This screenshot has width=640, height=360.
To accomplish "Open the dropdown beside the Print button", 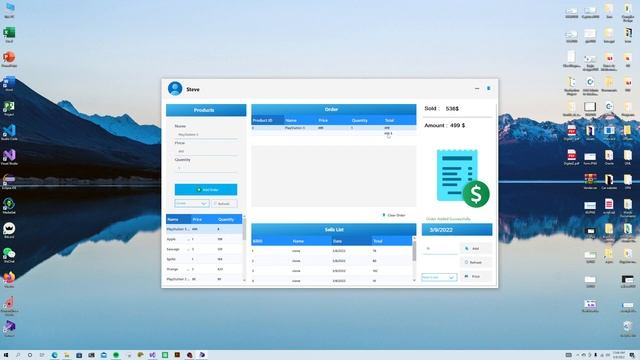I will (439, 277).
